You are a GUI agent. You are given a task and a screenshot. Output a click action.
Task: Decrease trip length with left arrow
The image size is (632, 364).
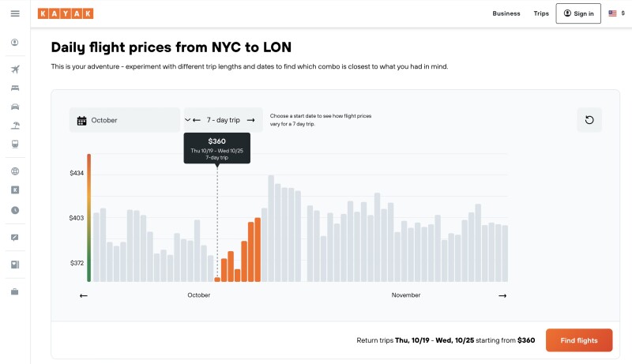point(197,120)
